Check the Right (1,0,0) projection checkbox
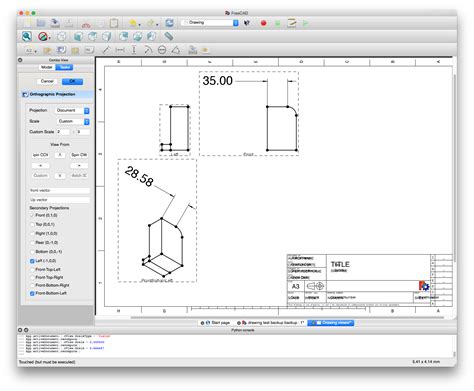Viewport: 474px width, 391px height. [32, 233]
